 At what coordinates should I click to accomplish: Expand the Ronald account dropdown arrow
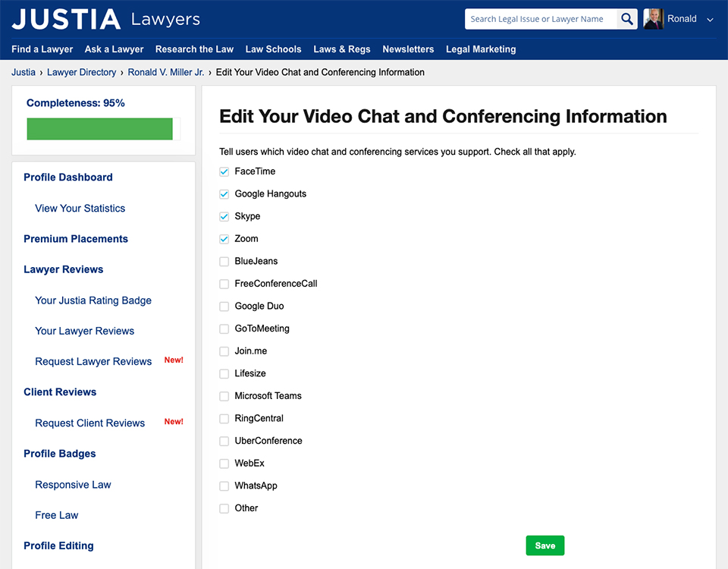[x=710, y=20]
